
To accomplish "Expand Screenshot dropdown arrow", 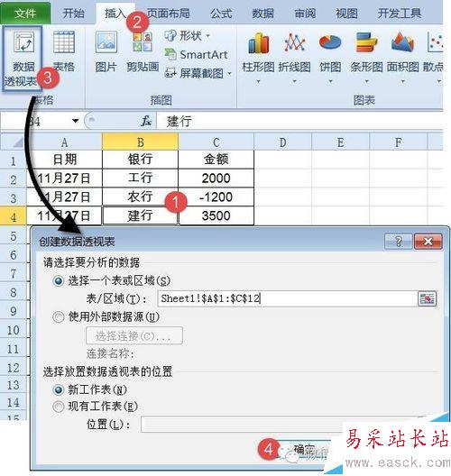I will click(x=230, y=73).
